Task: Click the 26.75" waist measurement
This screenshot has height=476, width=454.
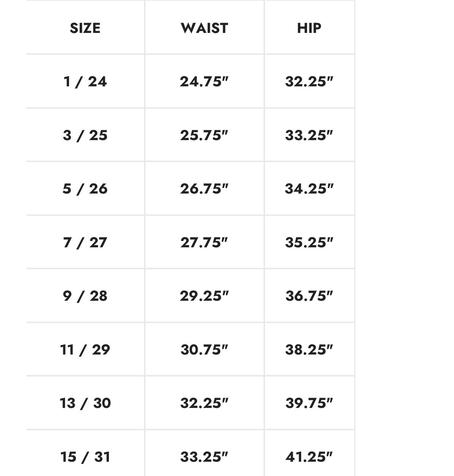Action: pyautogui.click(x=204, y=188)
